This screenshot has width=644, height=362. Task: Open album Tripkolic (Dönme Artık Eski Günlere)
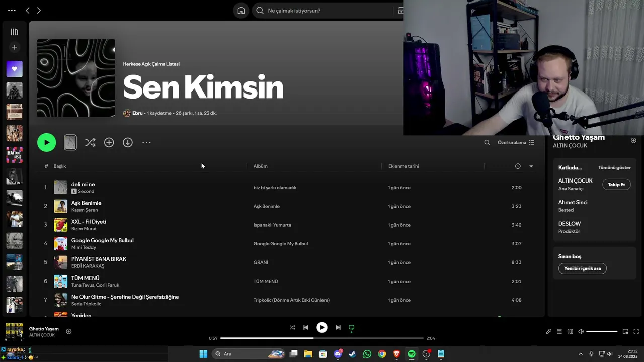click(291, 300)
